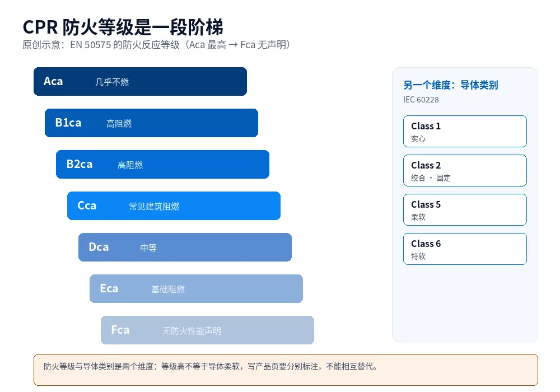The image size is (560, 392).
Task: Click the bottom note beginning 防火等级与导体类别
Action: coord(286,370)
